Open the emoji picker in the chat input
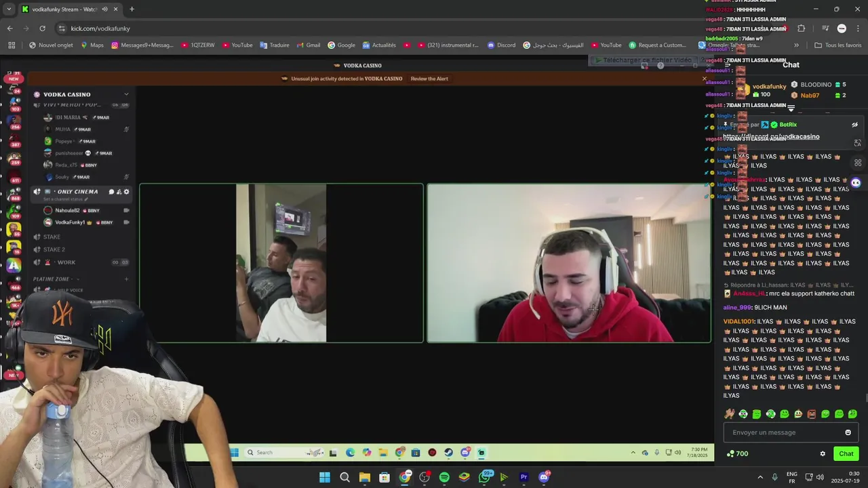Screen dimensions: 868x488 pos(848,432)
